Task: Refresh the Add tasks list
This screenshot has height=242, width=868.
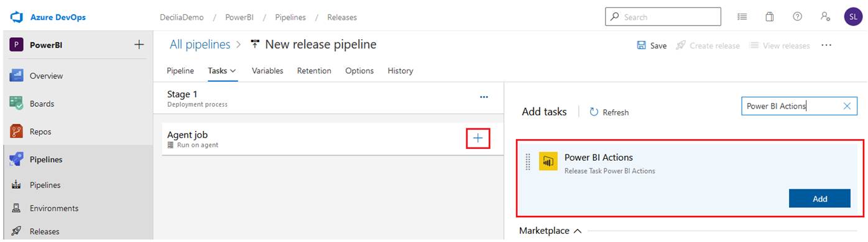Action: pyautogui.click(x=609, y=112)
